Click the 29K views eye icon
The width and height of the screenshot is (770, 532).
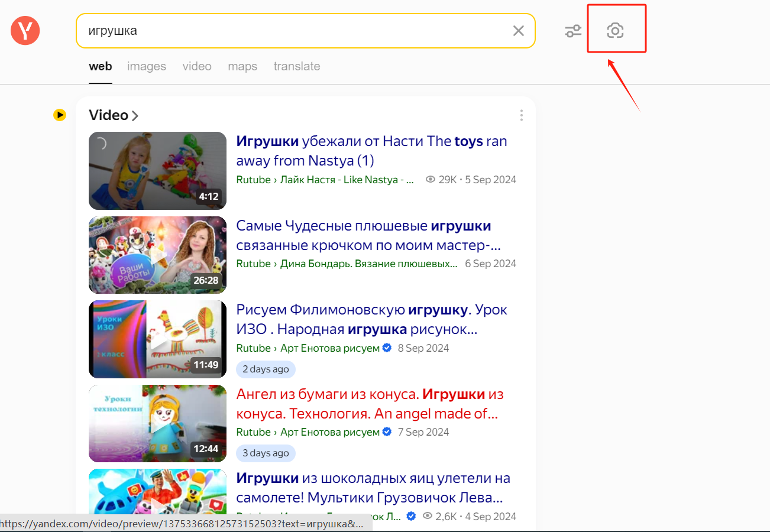431,180
